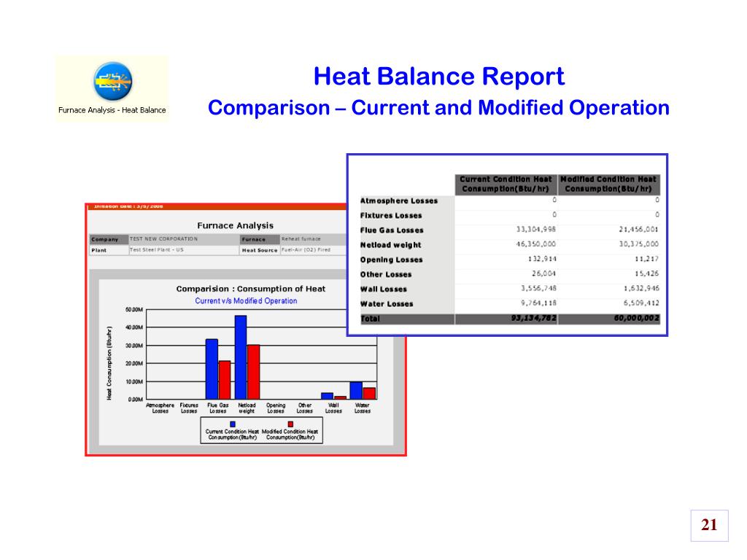This screenshot has width=747, height=560.
Task: Click the 'Current Condition Heat Consumption(Btu/hr)' table header
Action: [x=506, y=184]
